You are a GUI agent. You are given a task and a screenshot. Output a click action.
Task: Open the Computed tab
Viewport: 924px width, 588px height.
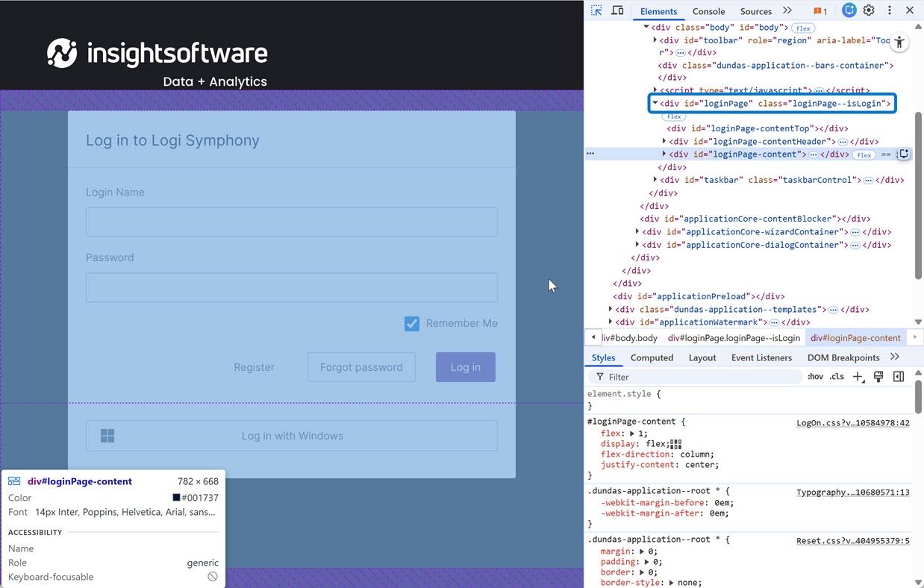pyautogui.click(x=652, y=357)
